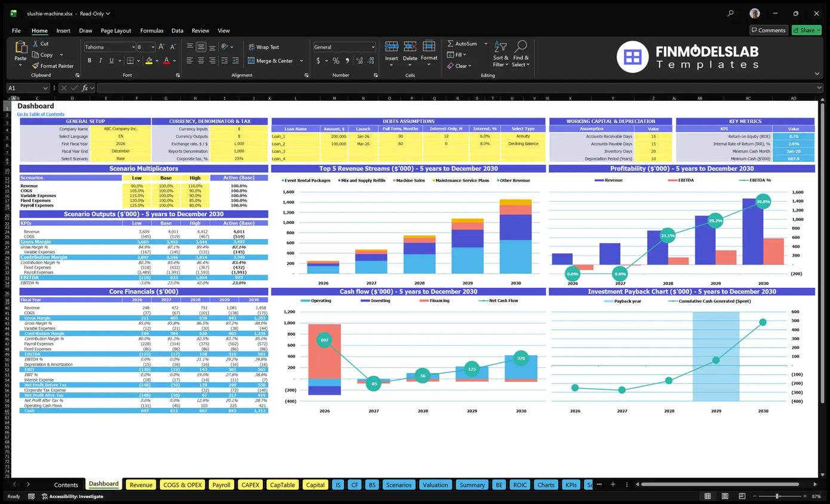The width and height of the screenshot is (830, 504).
Task: Click AutoSum button
Action: point(462,44)
